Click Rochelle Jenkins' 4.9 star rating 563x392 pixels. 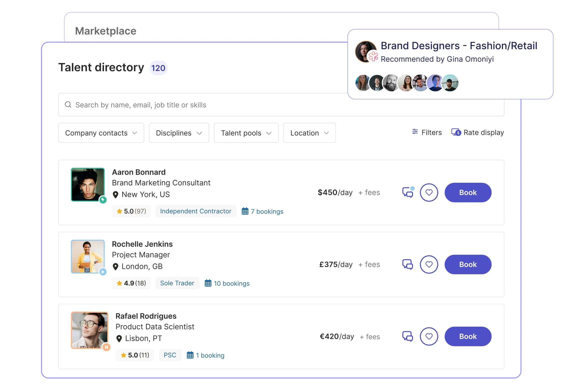pyautogui.click(x=131, y=283)
